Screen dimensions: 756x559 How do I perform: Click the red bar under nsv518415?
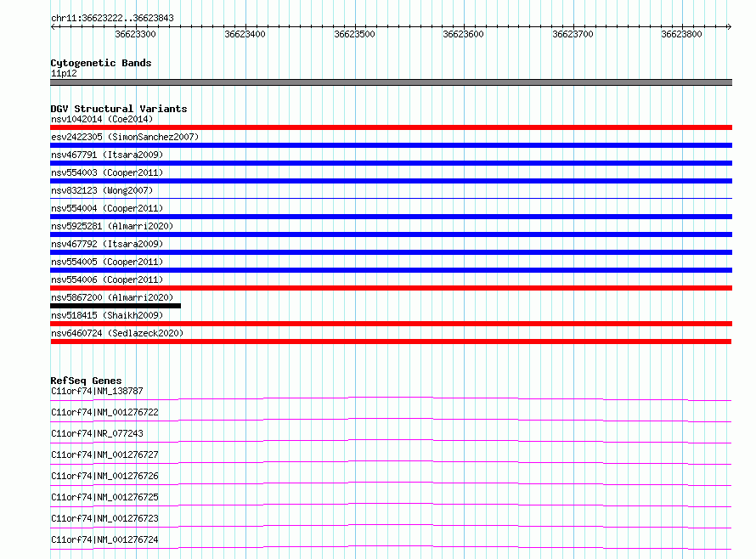(x=391, y=324)
